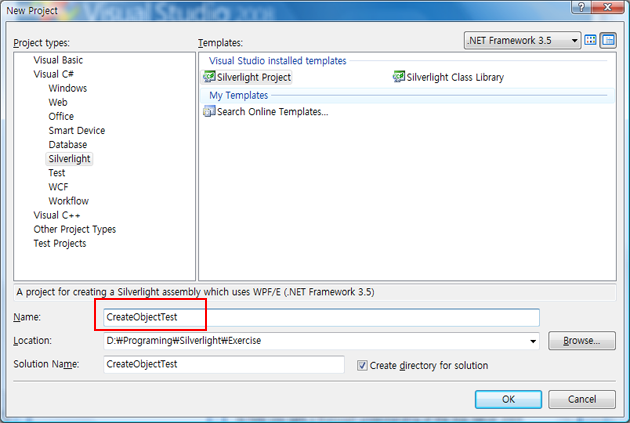Choose Windows under Visual C#
This screenshot has height=423, width=630.
68,88
